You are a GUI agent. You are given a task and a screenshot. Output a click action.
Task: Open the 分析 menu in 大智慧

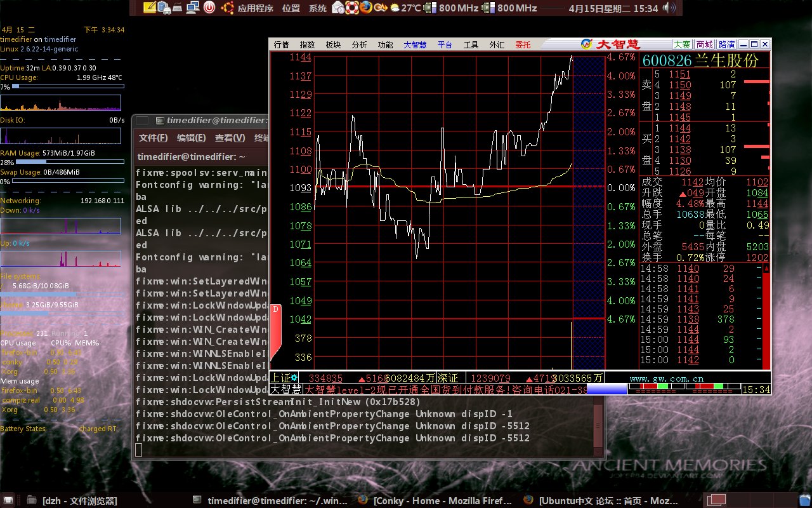point(359,44)
